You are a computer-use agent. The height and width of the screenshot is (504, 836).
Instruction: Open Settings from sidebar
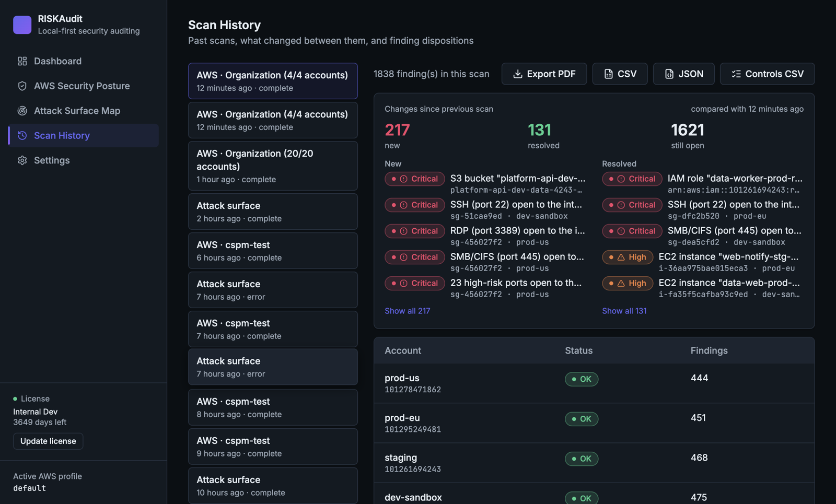point(84,160)
